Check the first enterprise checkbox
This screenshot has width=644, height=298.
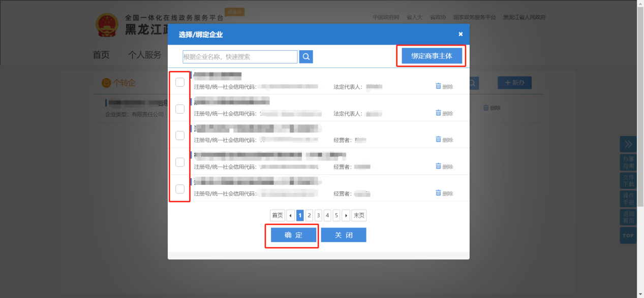tap(180, 82)
